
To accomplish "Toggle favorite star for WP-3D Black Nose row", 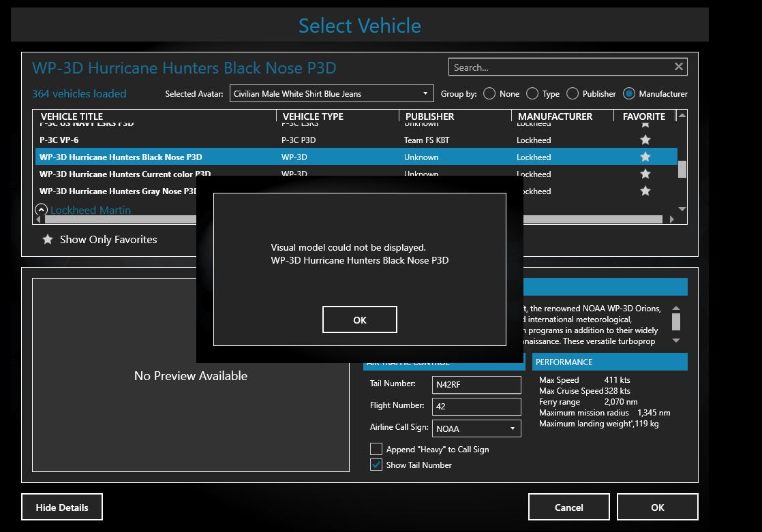I will pos(645,157).
